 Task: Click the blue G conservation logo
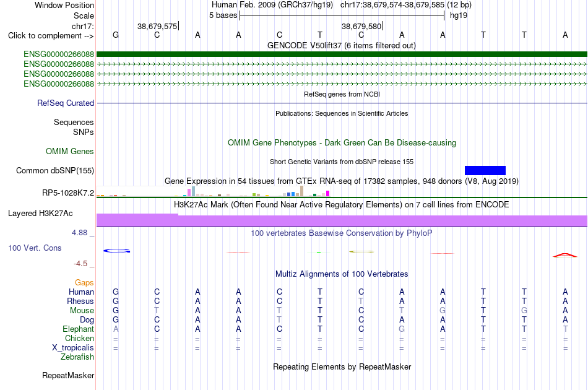point(116,251)
